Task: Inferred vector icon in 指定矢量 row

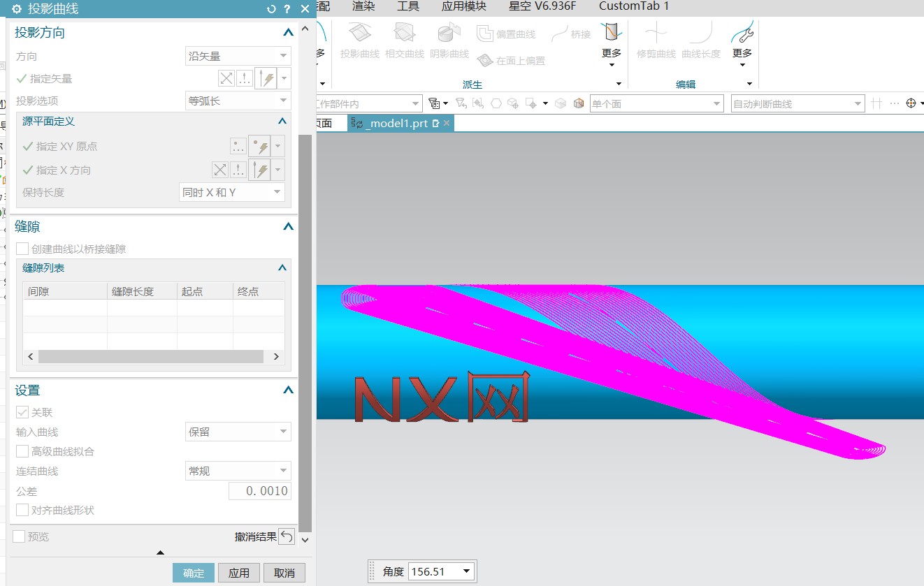Action: click(x=266, y=78)
